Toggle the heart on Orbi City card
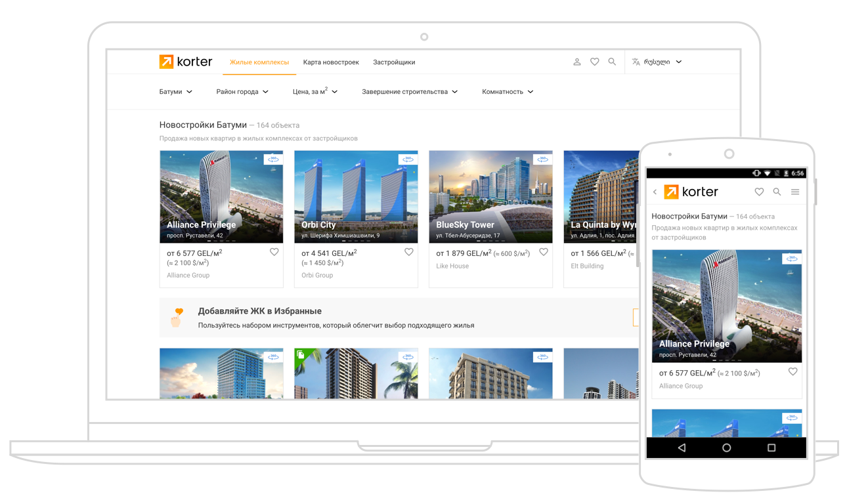The width and height of the screenshot is (847, 504). (408, 252)
